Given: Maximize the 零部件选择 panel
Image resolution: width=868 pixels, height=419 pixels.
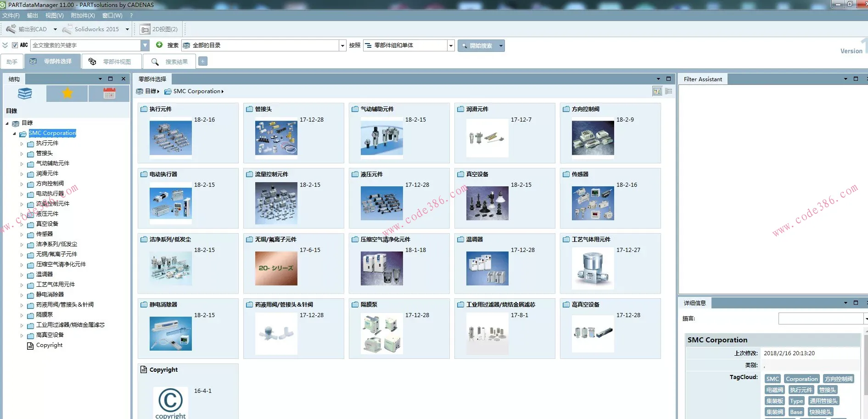Looking at the screenshot, I should coord(668,79).
